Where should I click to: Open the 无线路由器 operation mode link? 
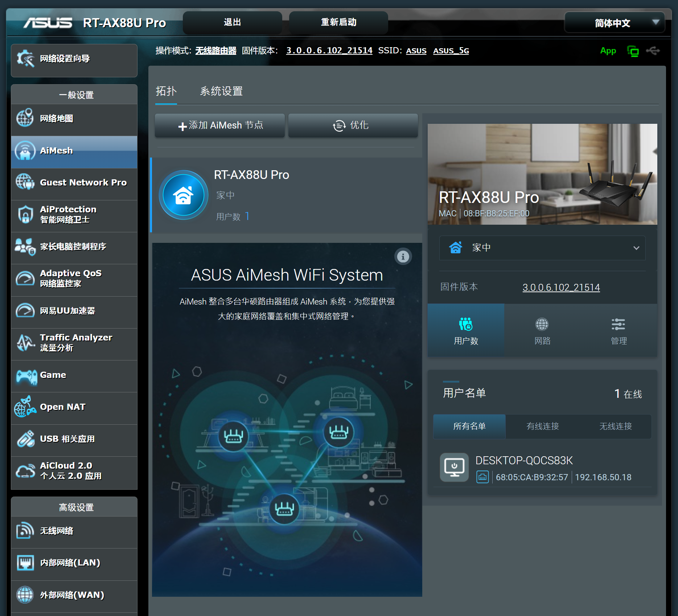tap(216, 51)
